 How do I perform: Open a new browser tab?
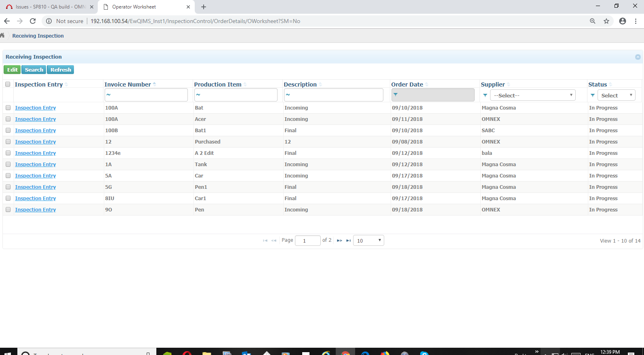click(x=204, y=7)
